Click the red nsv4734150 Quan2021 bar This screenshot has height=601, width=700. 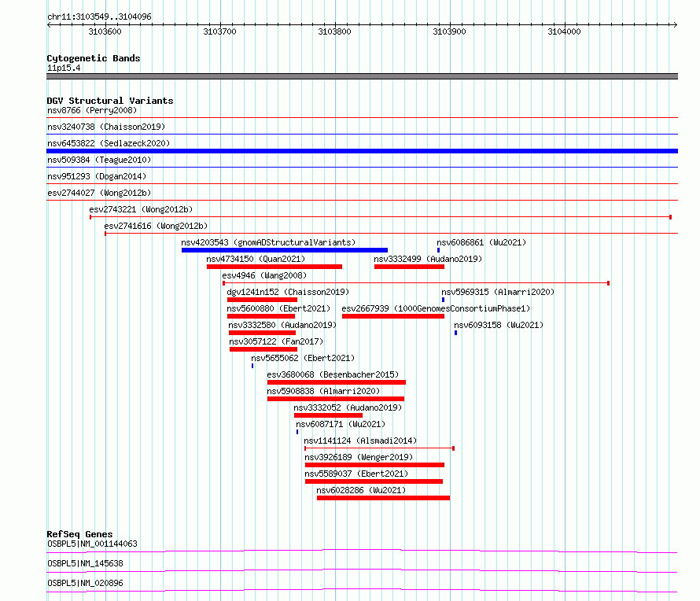coord(274,267)
